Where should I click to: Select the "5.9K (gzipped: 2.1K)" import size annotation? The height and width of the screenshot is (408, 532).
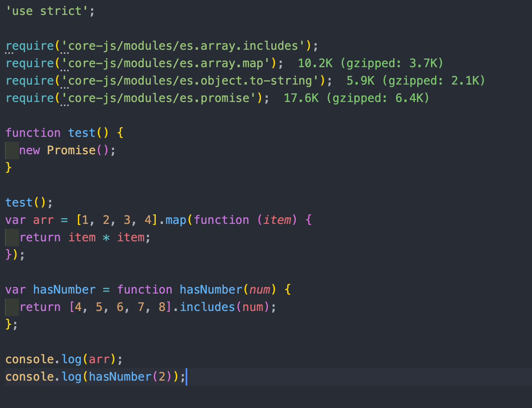416,80
